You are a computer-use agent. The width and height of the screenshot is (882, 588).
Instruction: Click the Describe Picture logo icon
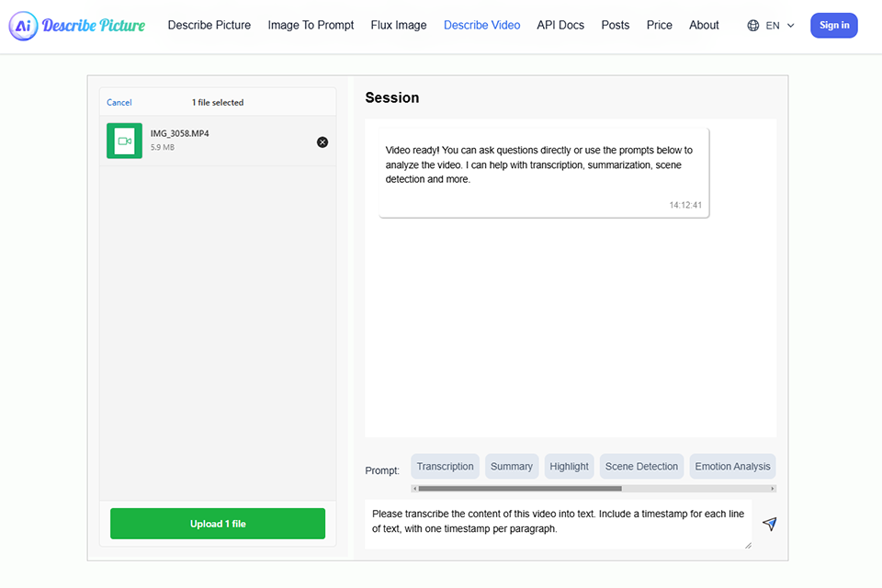[24, 26]
